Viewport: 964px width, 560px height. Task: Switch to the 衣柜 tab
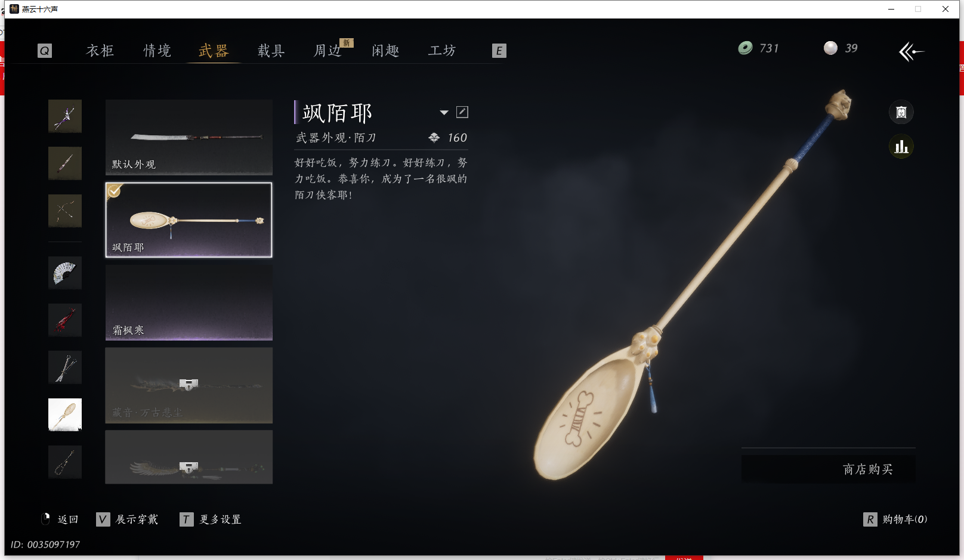(x=100, y=51)
